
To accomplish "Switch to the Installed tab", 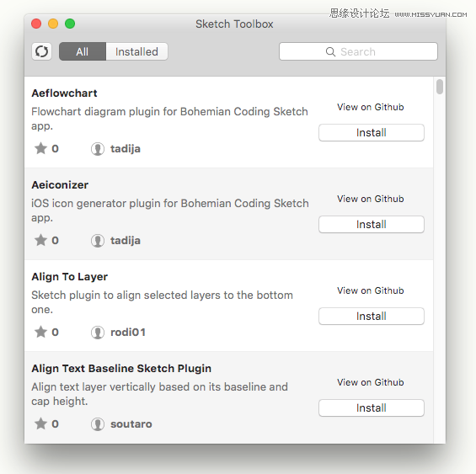I will click(137, 51).
